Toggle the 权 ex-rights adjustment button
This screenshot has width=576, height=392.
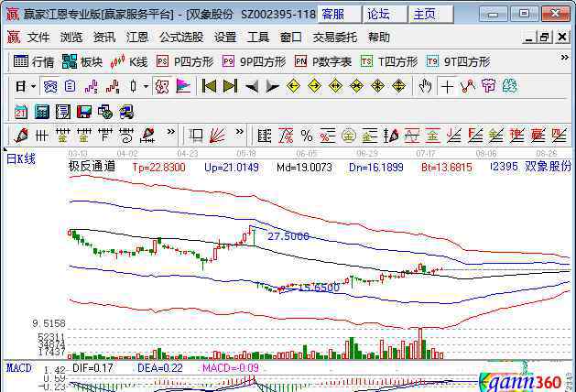162,87
